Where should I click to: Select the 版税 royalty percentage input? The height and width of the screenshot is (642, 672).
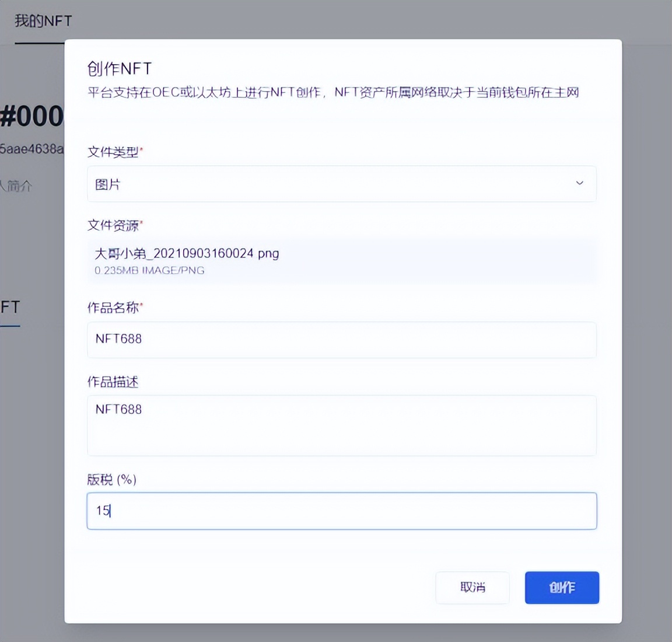click(341, 511)
